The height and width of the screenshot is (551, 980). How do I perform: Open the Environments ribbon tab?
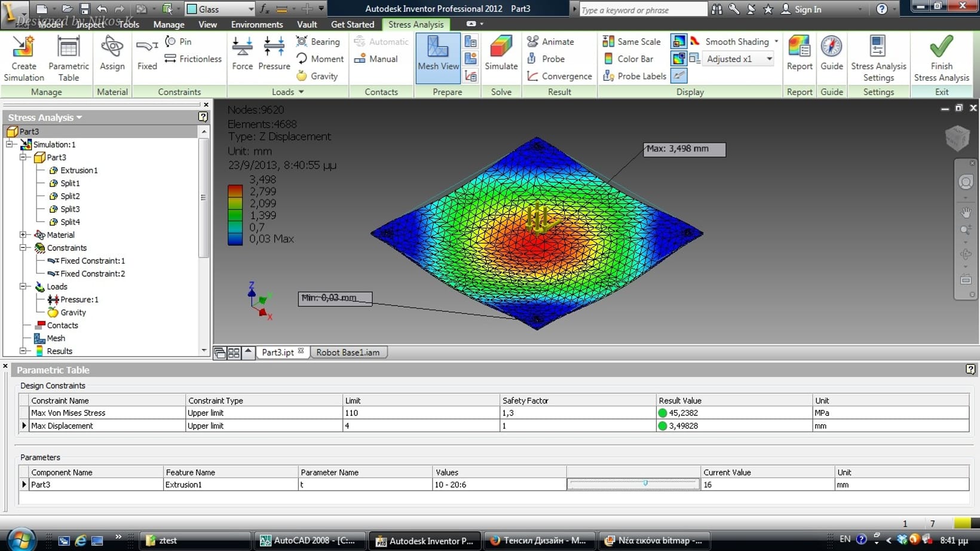point(257,25)
